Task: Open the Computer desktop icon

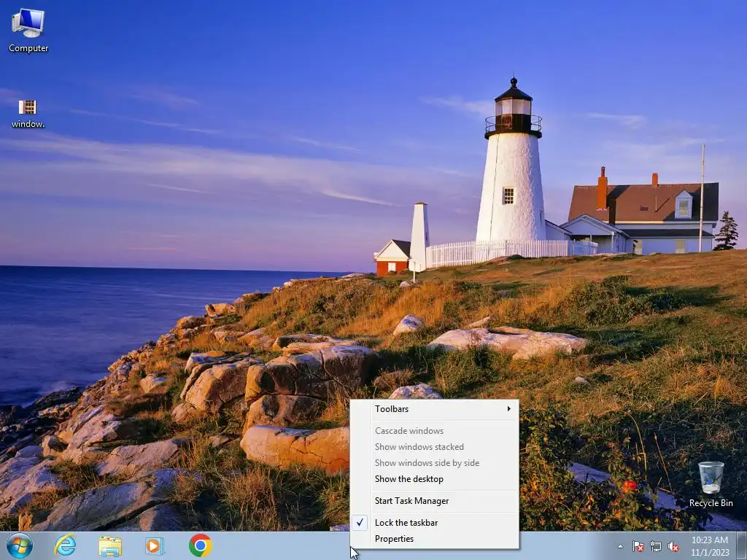Action: [28, 30]
